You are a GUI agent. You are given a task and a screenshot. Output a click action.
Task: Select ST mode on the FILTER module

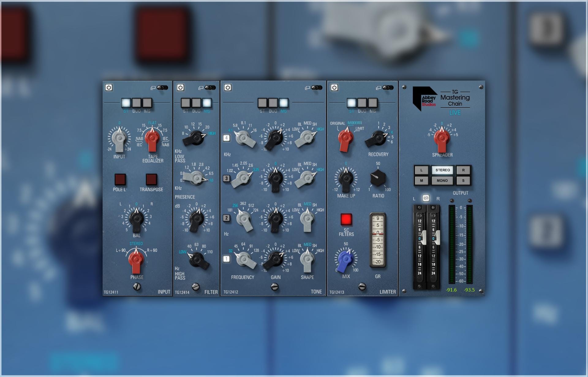coord(186,103)
